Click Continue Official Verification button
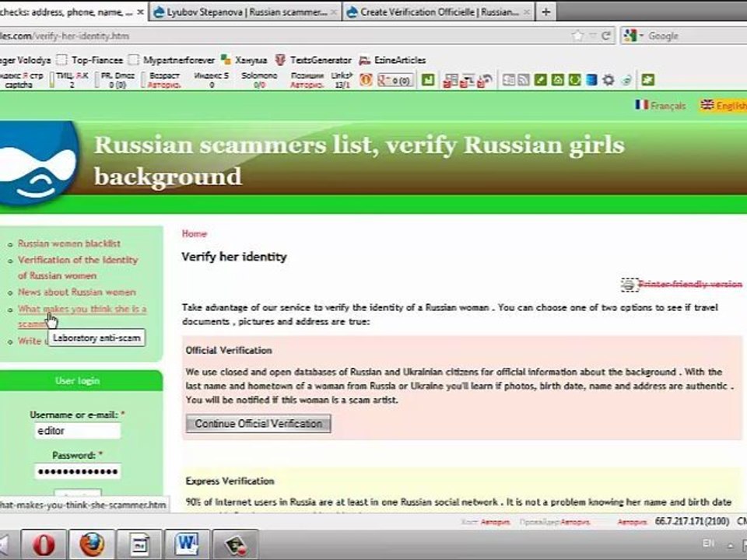Viewport: 747px width, 560px height. pos(258,423)
